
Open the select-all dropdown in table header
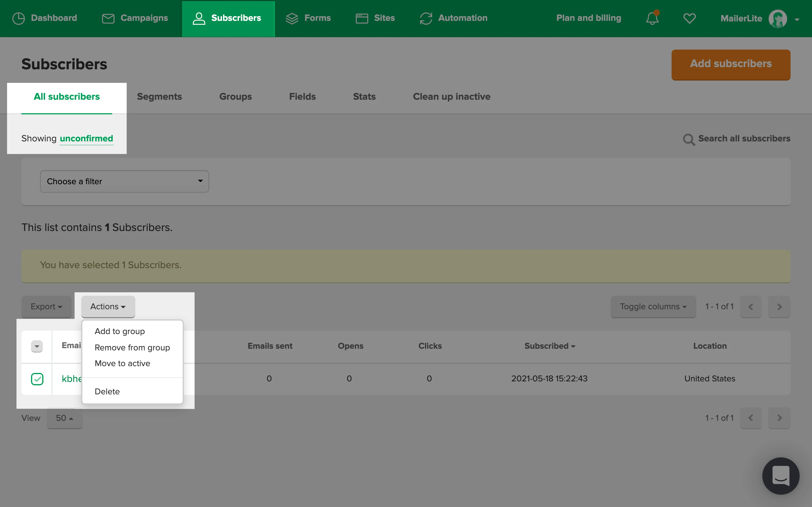[x=37, y=346]
